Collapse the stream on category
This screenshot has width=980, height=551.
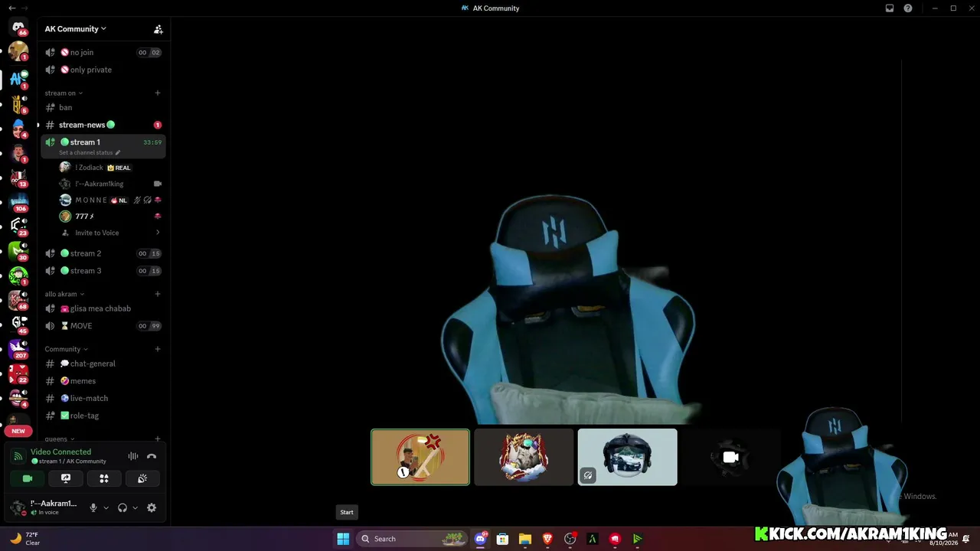pos(64,93)
